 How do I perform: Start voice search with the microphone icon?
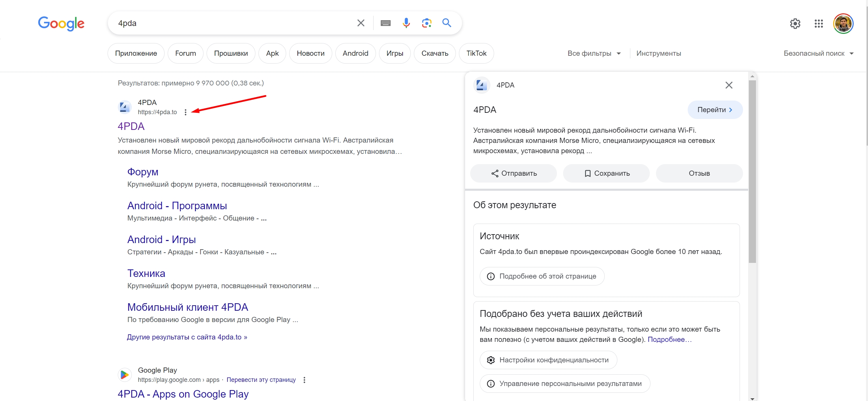[406, 23]
